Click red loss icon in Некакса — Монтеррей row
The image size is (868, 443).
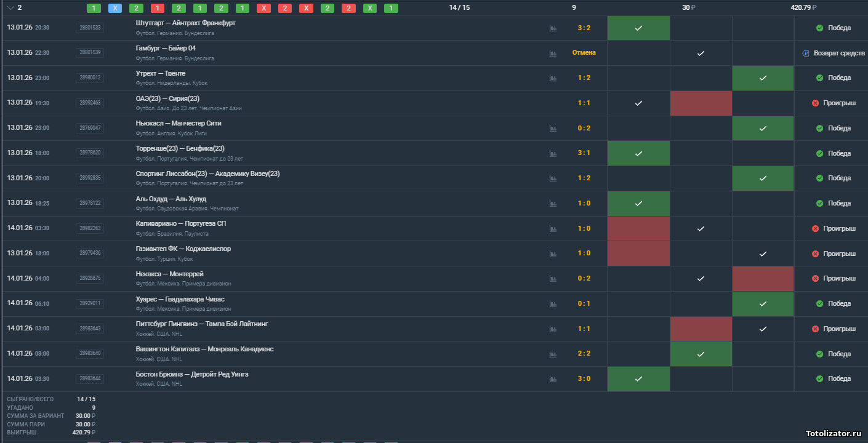(815, 279)
